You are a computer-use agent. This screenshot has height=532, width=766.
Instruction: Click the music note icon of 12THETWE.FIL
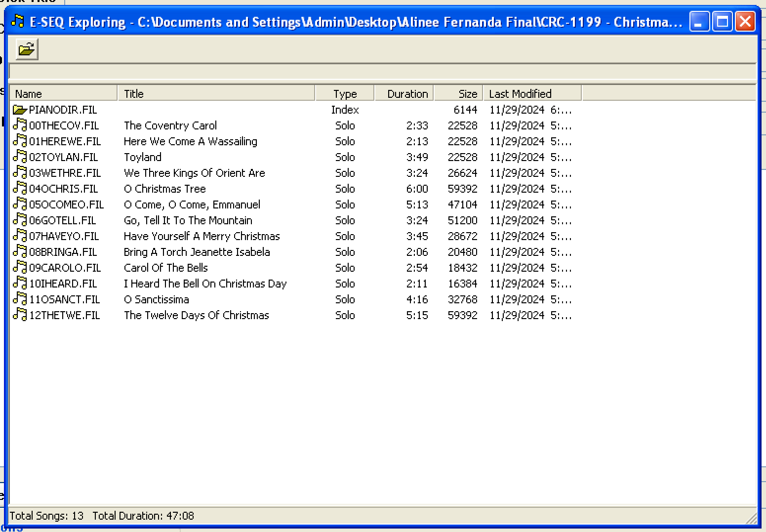click(20, 315)
